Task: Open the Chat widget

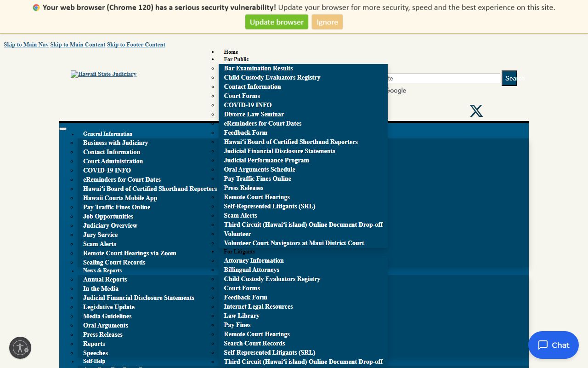Action: pos(553,345)
